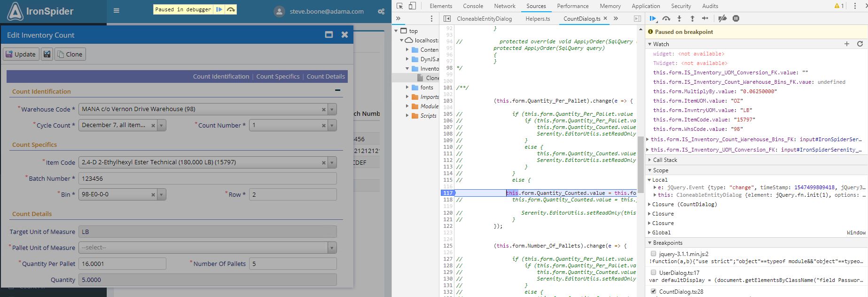The height and width of the screenshot is (297, 868).
Task: Activate DevTools inspect element tool
Action: click(x=399, y=6)
